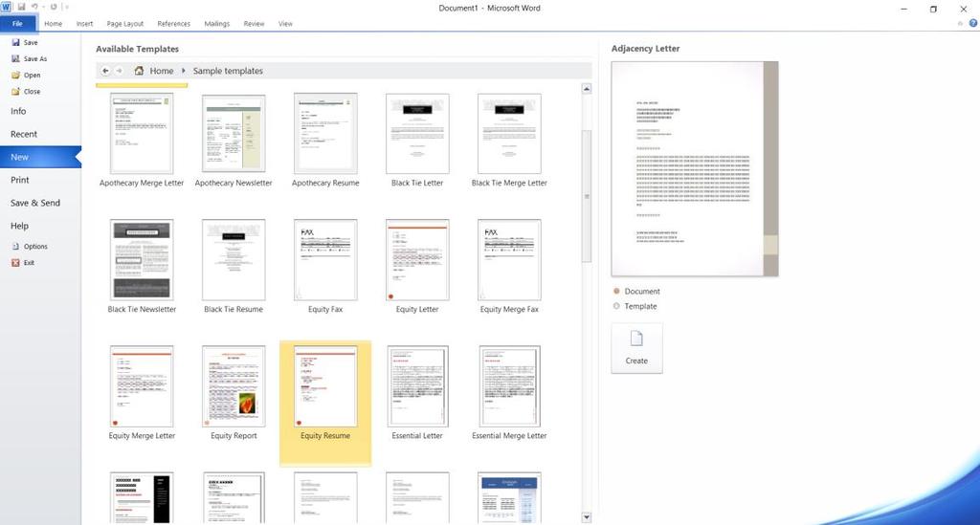The height and width of the screenshot is (525, 980).
Task: Go back with the navigation arrow
Action: pos(105,71)
